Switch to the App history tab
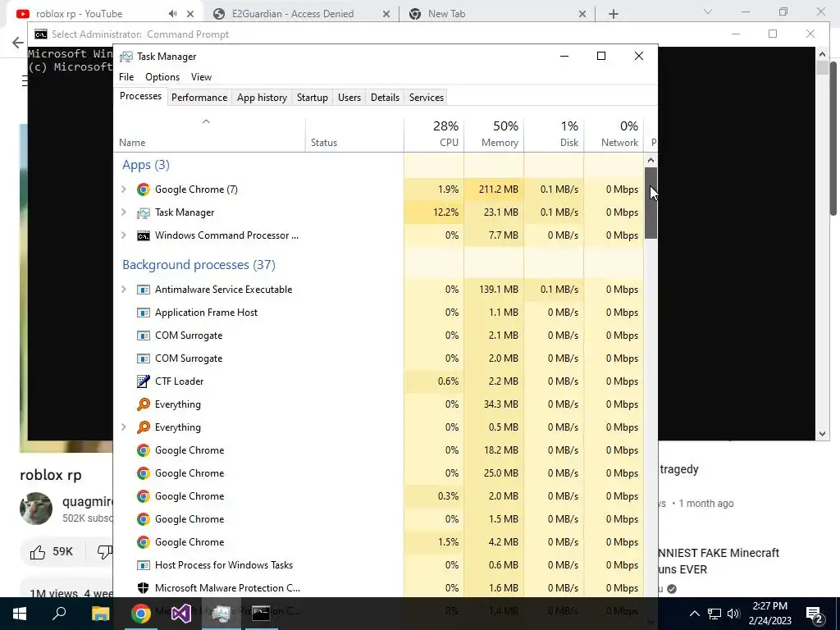 (262, 98)
